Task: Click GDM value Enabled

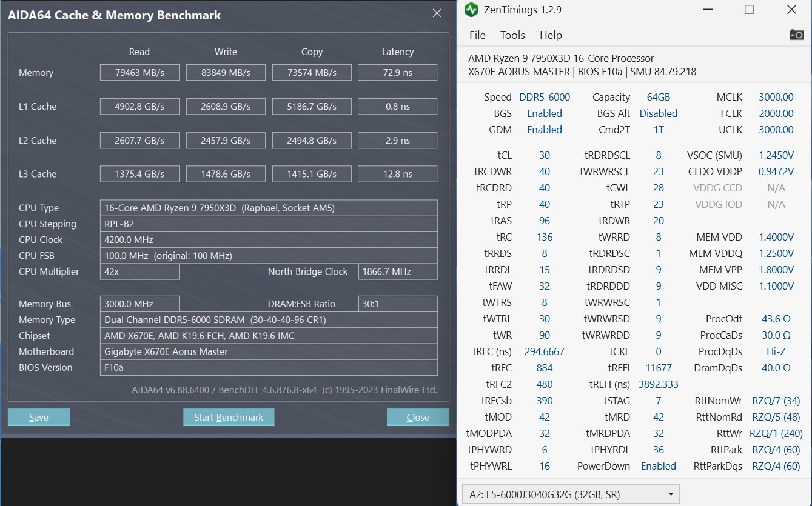Action: coord(545,130)
